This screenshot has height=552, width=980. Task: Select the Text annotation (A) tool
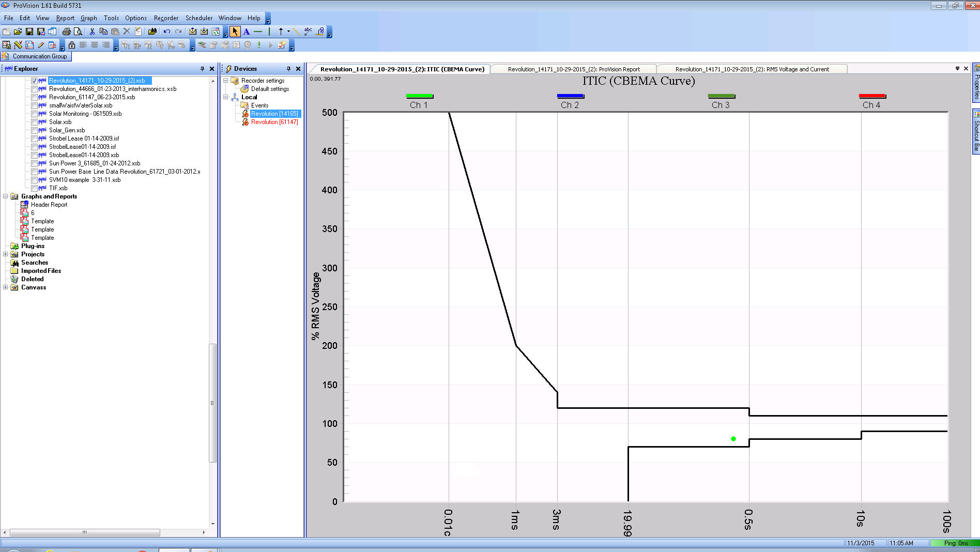[x=247, y=32]
